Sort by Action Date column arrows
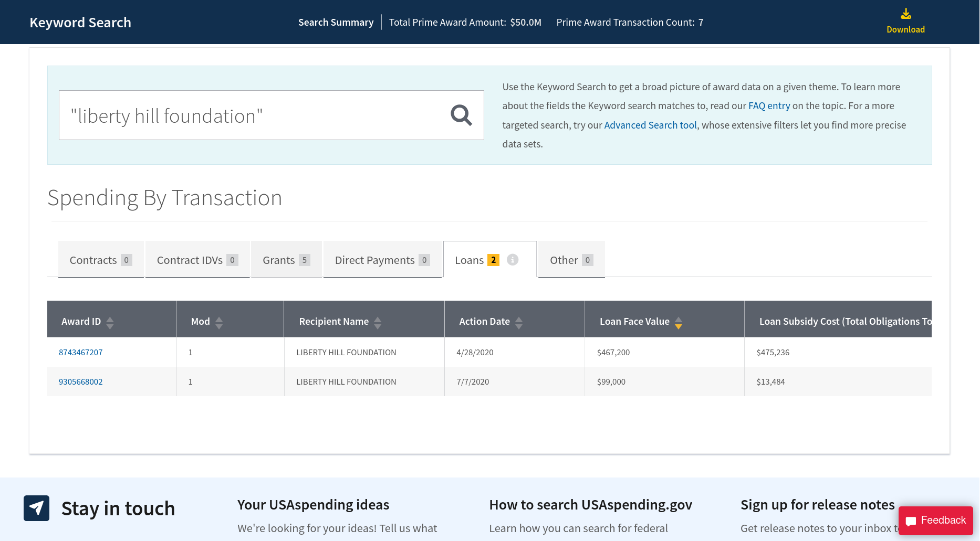Viewport: 980px width, 541px height. tap(519, 322)
